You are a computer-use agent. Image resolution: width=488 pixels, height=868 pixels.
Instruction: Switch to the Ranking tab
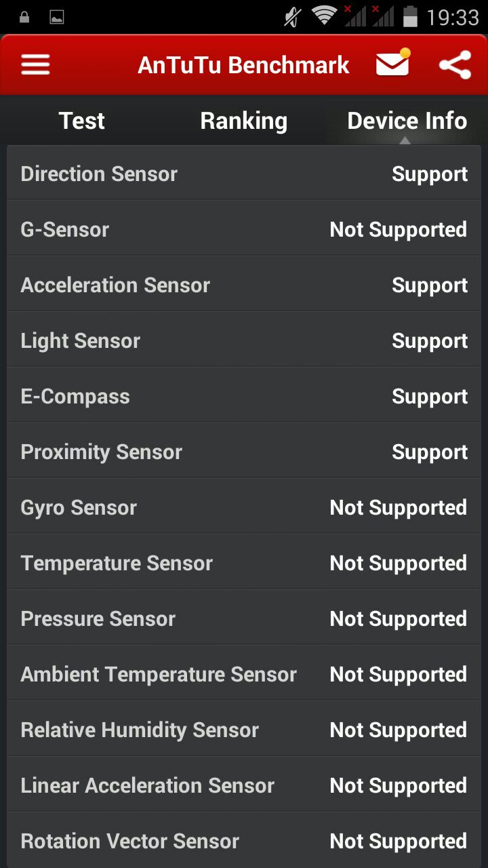click(244, 121)
